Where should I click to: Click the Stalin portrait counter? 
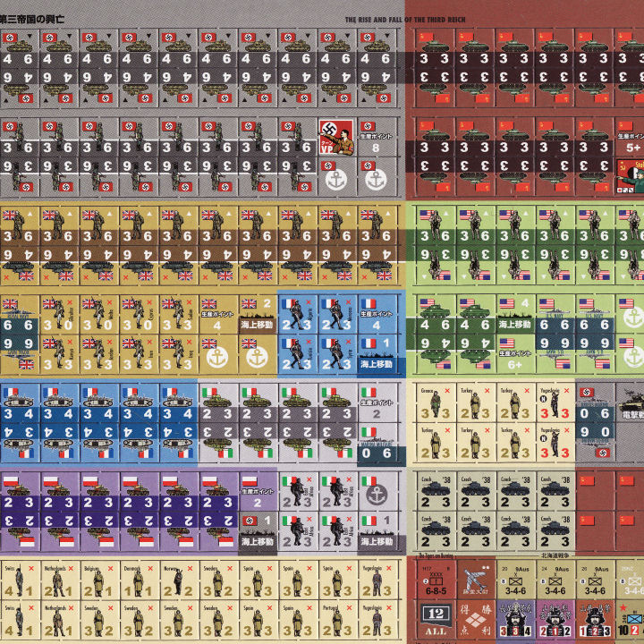point(631,176)
